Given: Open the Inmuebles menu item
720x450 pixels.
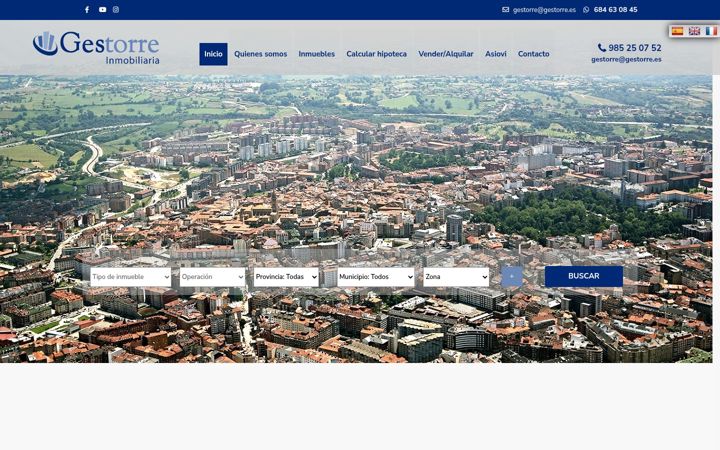Looking at the screenshot, I should tap(317, 54).
